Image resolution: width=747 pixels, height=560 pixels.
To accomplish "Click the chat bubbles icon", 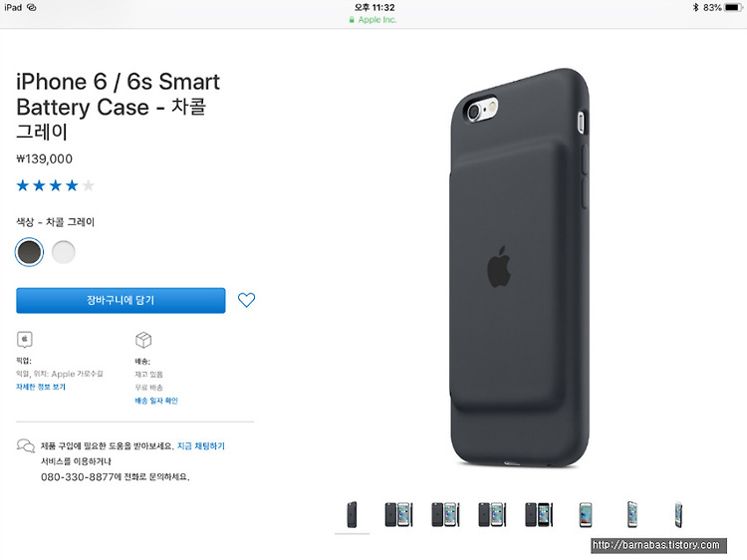I will 26,446.
